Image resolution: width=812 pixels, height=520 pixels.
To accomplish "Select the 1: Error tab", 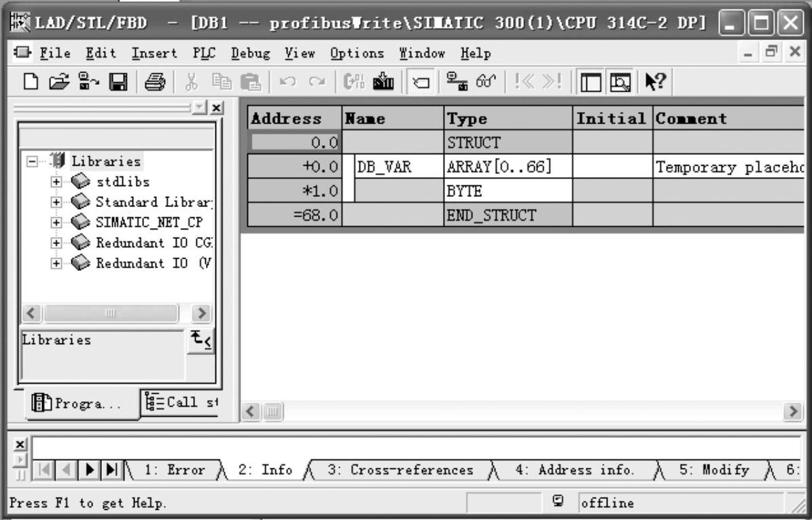I will click(174, 470).
